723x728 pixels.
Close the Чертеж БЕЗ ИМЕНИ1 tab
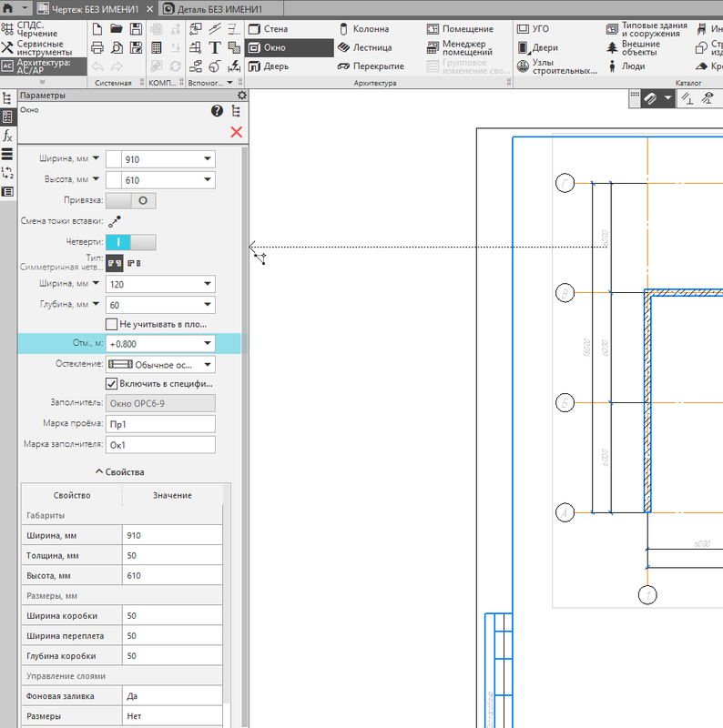[149, 9]
